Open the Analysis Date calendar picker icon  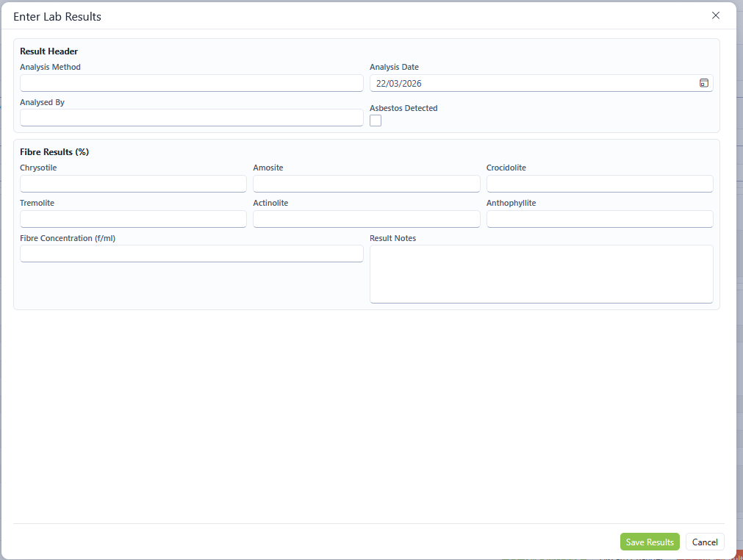point(703,83)
